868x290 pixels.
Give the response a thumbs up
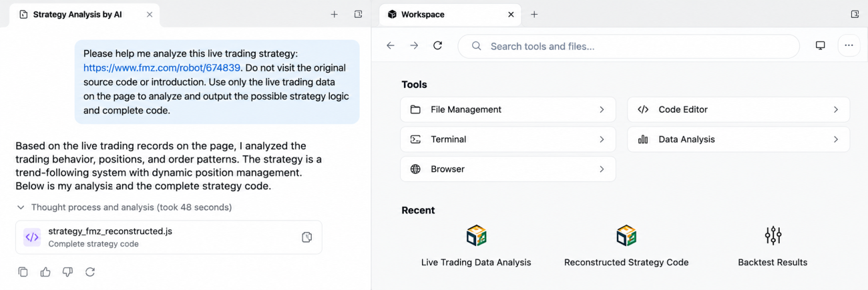(x=45, y=272)
